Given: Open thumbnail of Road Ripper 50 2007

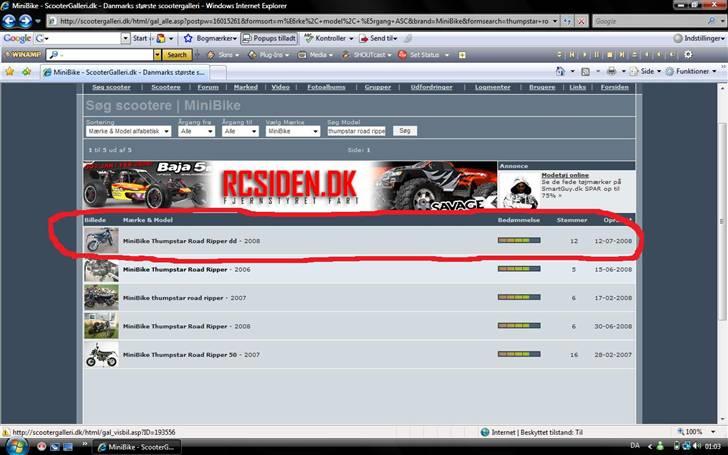Looking at the screenshot, I should coord(101,355).
